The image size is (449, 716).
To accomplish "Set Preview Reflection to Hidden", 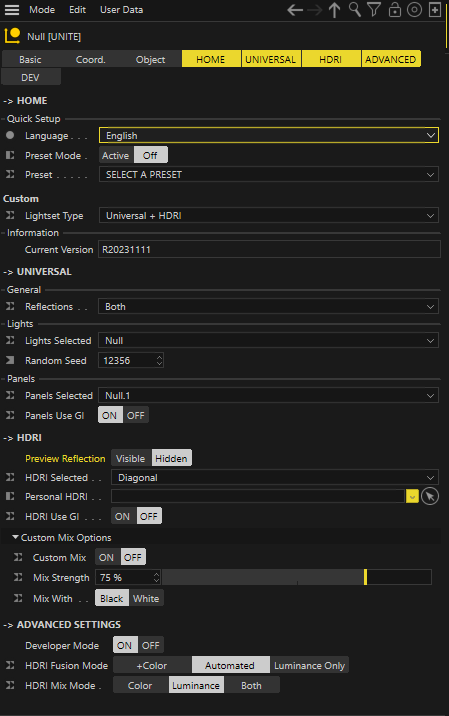I will coord(171,458).
